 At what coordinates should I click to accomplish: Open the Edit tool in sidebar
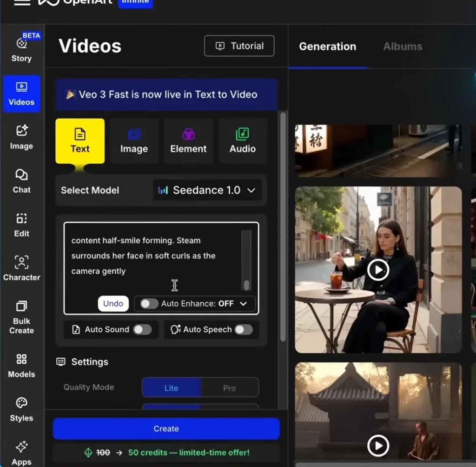pyautogui.click(x=21, y=225)
